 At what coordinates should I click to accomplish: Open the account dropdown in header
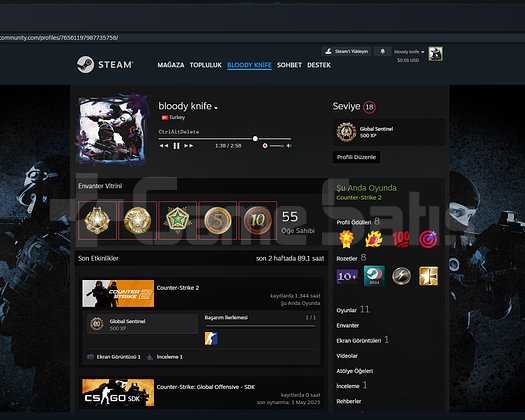[x=409, y=52]
